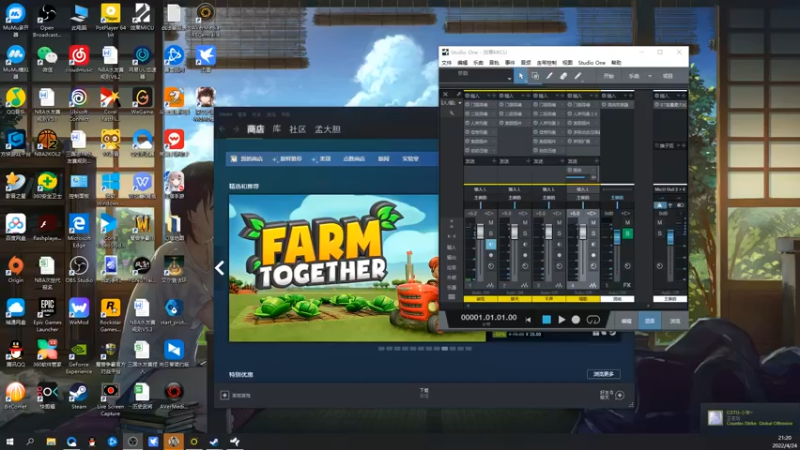800x450 pixels.
Task: Mute channel 3 in the mixer
Action: pyautogui.click(x=559, y=222)
